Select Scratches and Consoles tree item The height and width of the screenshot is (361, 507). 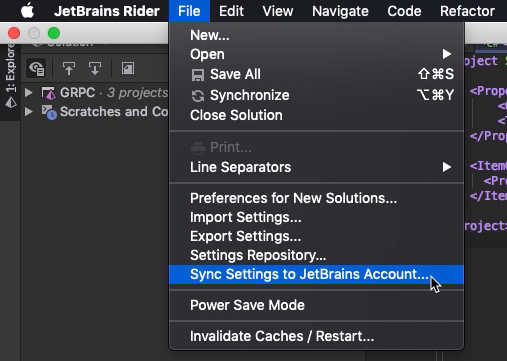click(x=95, y=111)
